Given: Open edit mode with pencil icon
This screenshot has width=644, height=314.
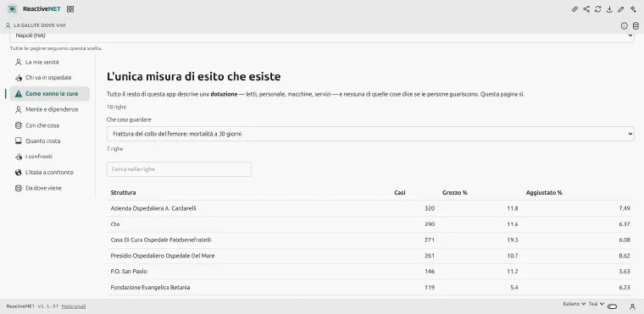Looking at the screenshot, I should click(621, 9).
